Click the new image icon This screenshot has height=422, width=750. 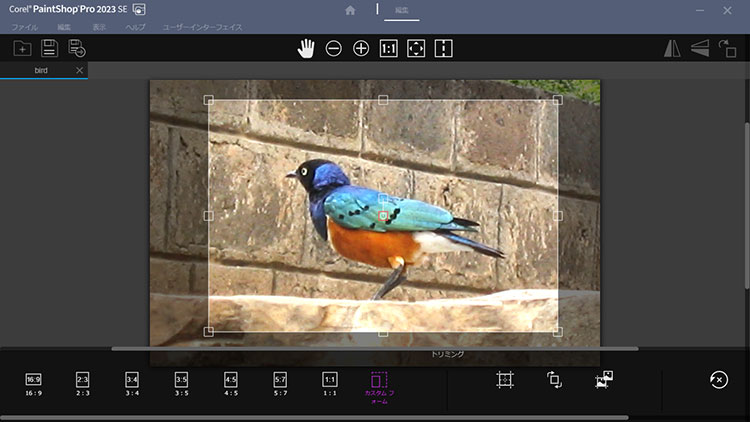[22, 48]
